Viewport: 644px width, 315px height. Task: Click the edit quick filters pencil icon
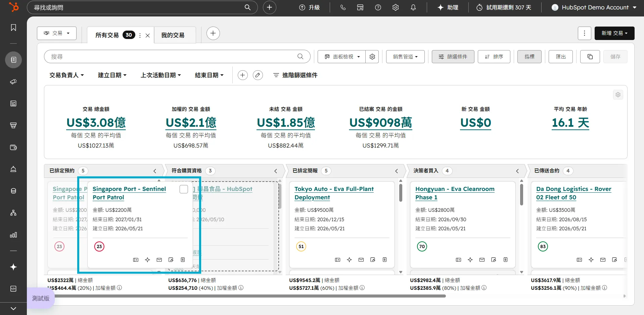coord(258,75)
